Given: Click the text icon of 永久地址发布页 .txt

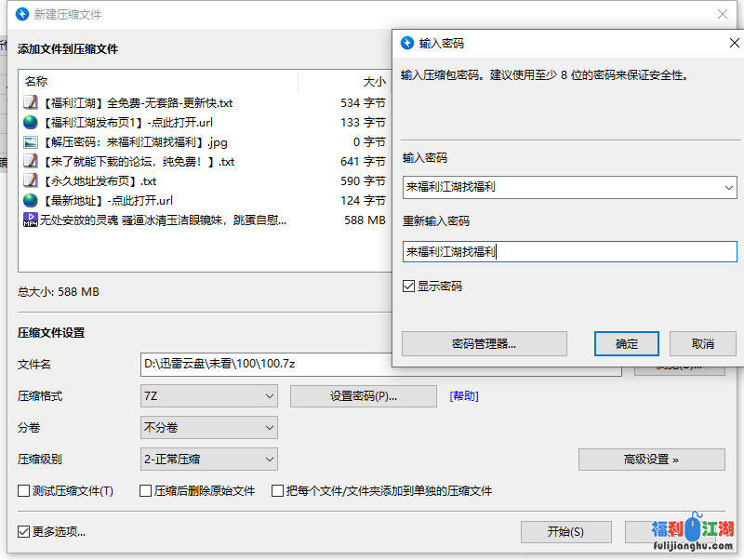Looking at the screenshot, I should pos(31,181).
